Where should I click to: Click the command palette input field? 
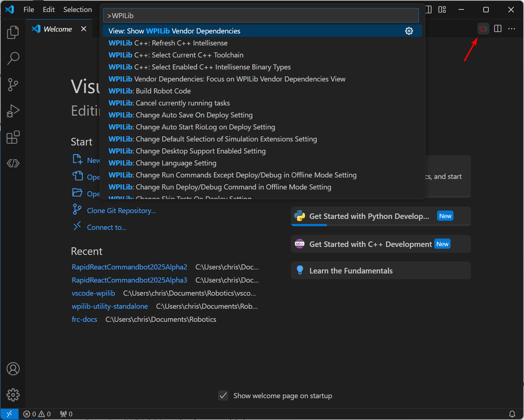click(261, 16)
